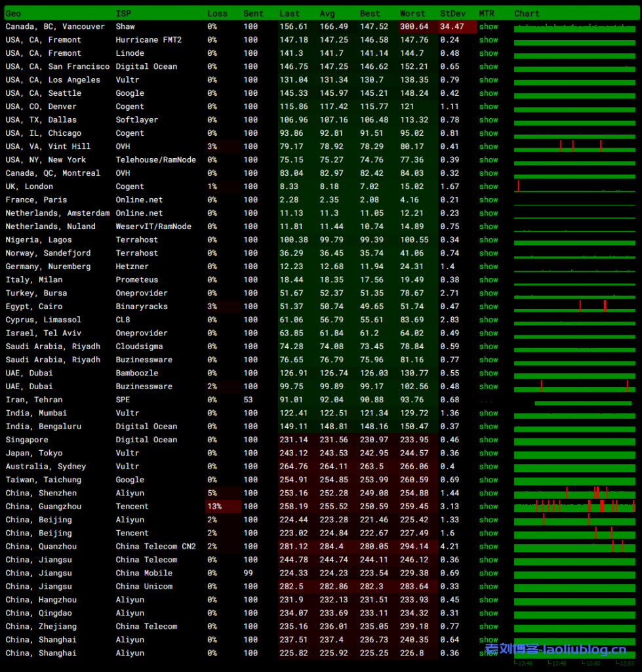Click show in the Egypt, Cairo Binaryracks row

pyautogui.click(x=488, y=306)
